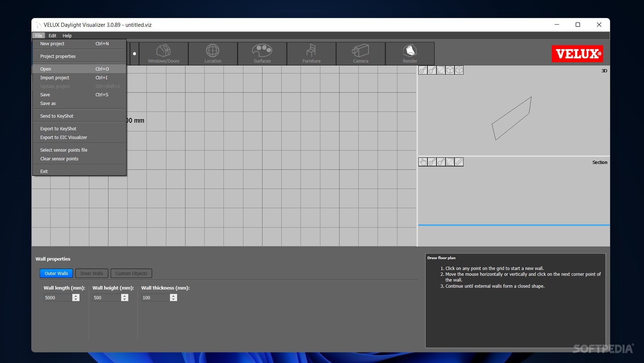Increase the Wall length value

click(76, 296)
